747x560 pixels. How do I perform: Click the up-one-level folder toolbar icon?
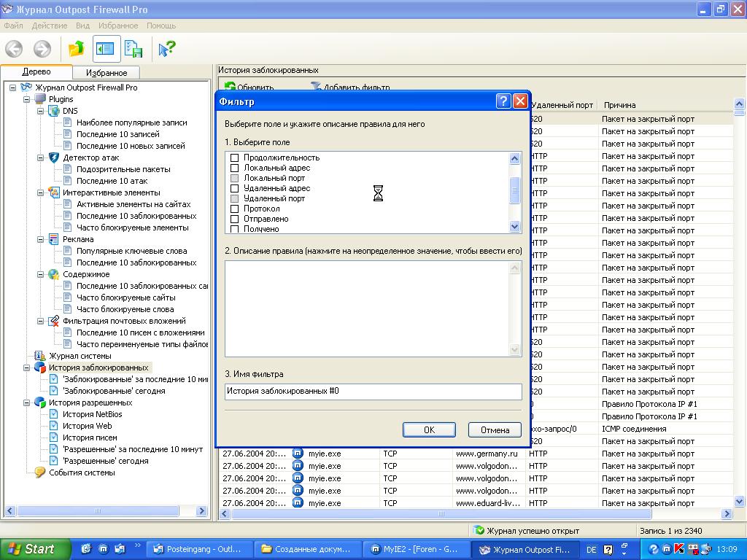[76, 49]
